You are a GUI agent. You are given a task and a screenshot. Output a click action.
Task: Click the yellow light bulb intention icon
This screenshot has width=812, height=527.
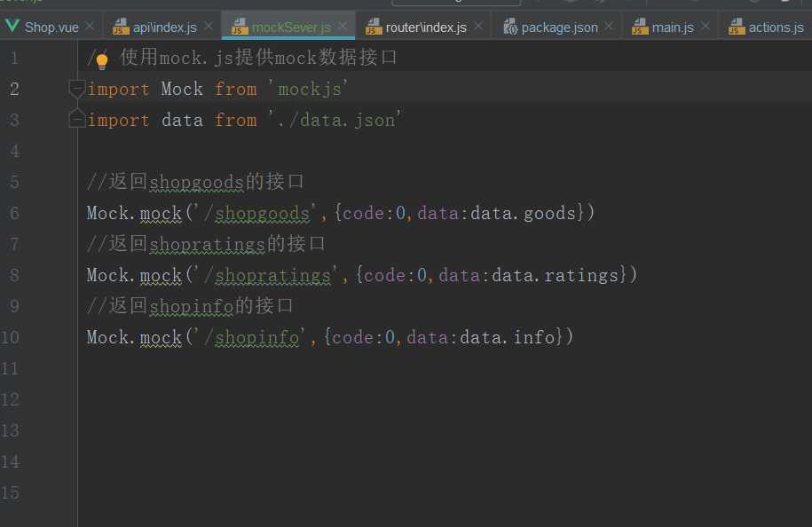click(x=102, y=61)
